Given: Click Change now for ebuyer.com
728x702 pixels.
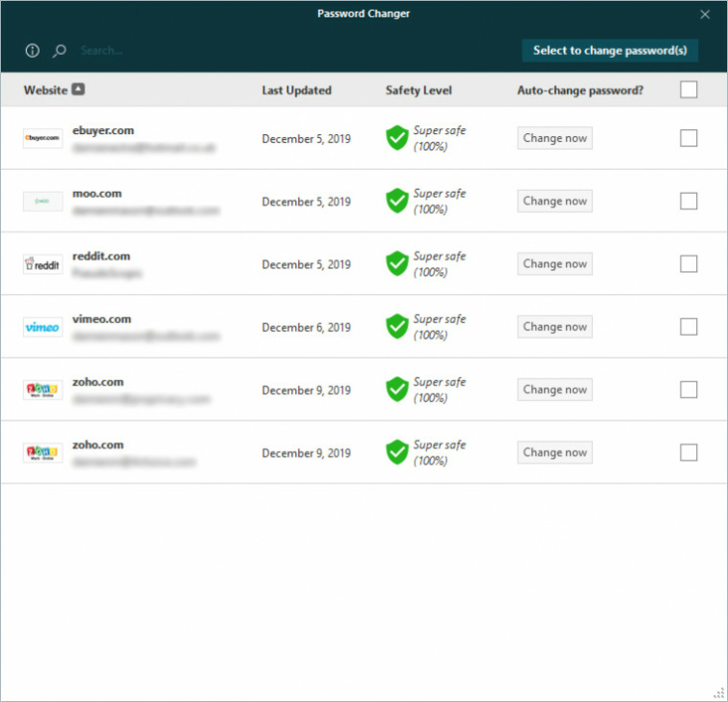Looking at the screenshot, I should click(554, 138).
